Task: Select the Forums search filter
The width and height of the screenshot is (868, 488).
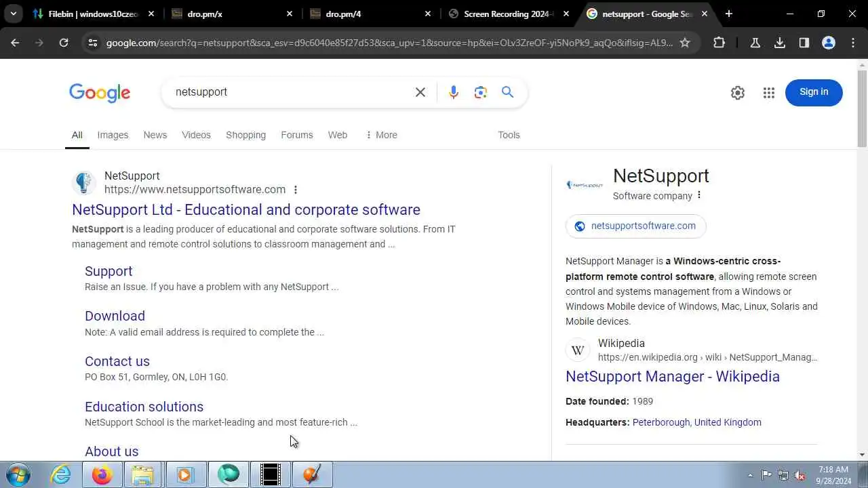Action: [x=297, y=135]
